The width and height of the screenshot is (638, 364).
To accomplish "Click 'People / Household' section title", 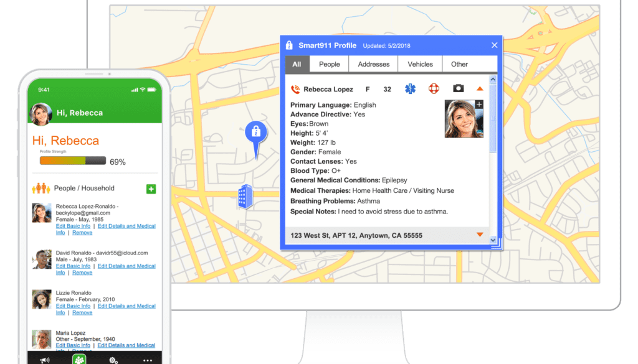I will [x=84, y=188].
